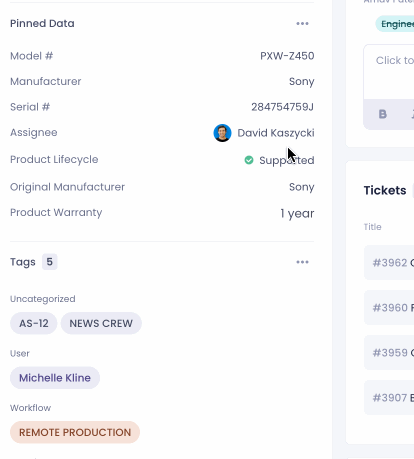Click the green Supported checkmark icon
The image size is (414, 459).
(x=249, y=160)
